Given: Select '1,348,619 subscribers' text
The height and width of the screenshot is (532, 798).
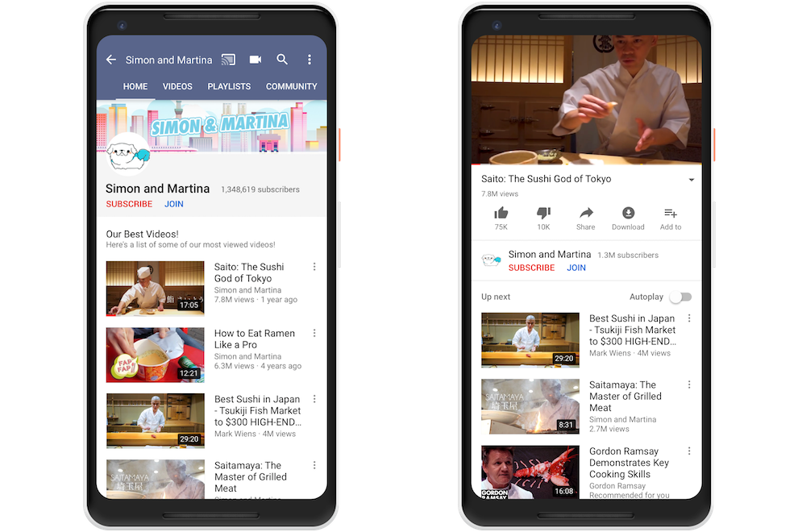Looking at the screenshot, I should pyautogui.click(x=260, y=189).
